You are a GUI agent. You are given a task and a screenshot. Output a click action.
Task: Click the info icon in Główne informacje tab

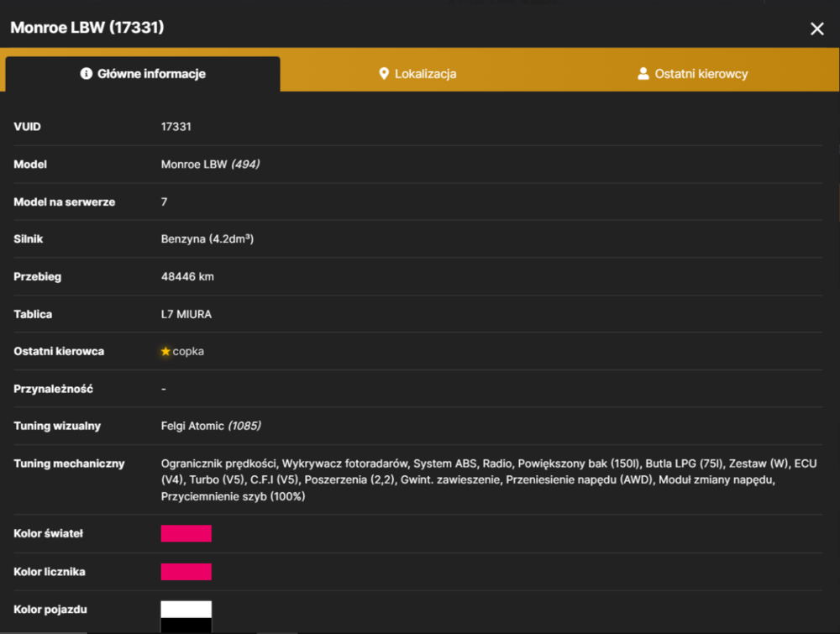click(86, 73)
